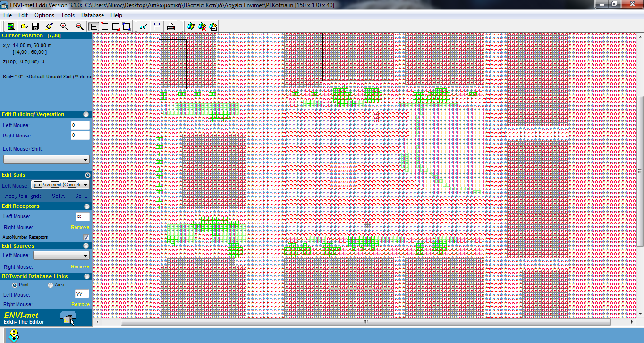Zoom in with the plus magnifier

pyautogui.click(x=64, y=26)
